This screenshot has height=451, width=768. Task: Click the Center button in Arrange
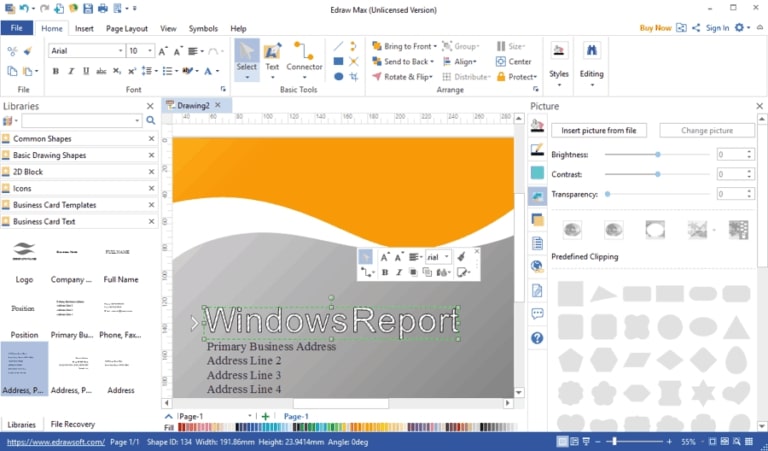pos(513,62)
